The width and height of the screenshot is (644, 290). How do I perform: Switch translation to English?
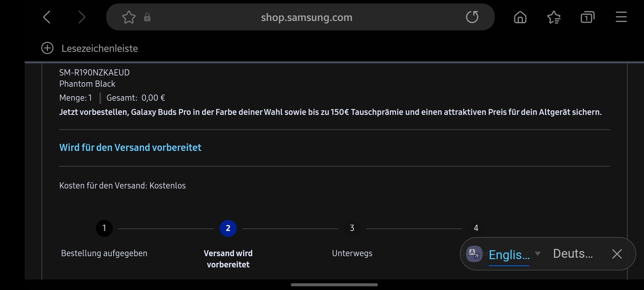[x=509, y=254]
